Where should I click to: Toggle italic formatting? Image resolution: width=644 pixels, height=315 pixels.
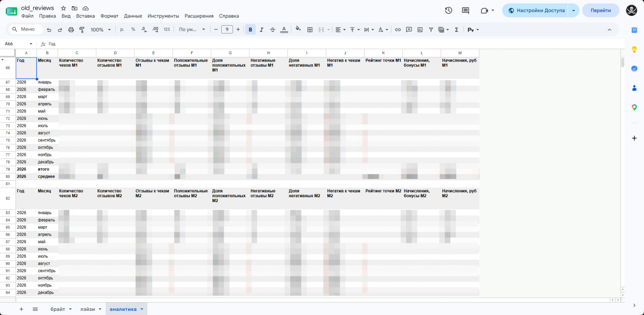tap(261, 29)
